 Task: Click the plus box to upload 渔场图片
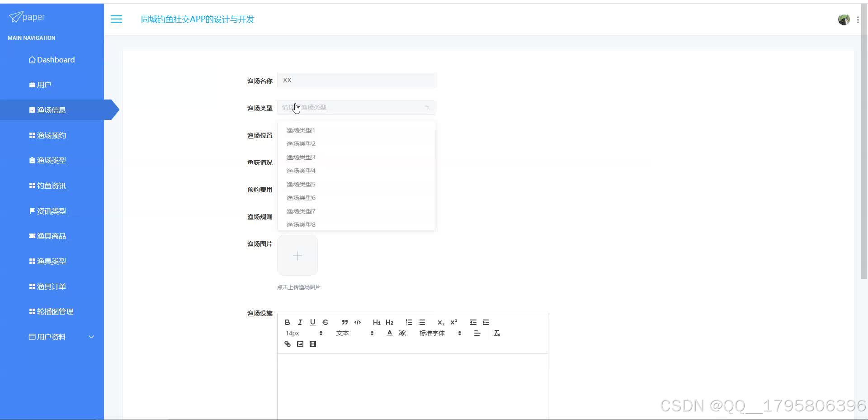(x=297, y=256)
